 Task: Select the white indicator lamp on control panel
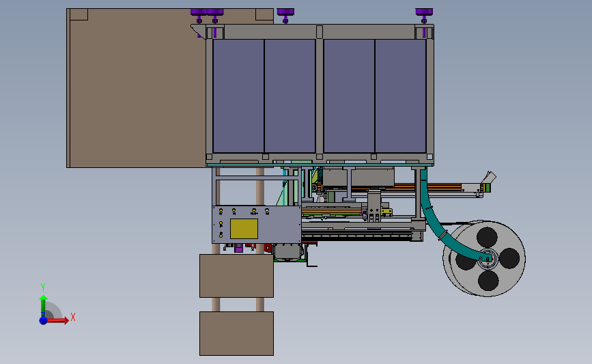click(x=267, y=211)
